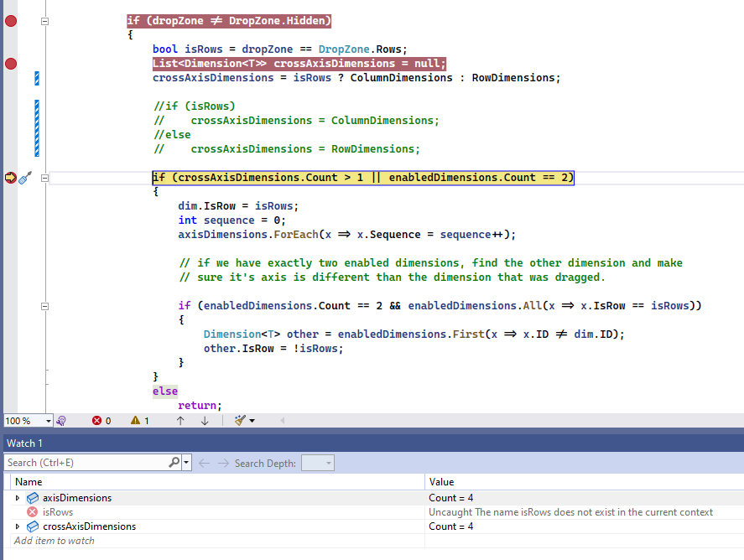This screenshot has width=744, height=560.
Task: Click the navigate up arrow in the status bar
Action: tap(179, 421)
